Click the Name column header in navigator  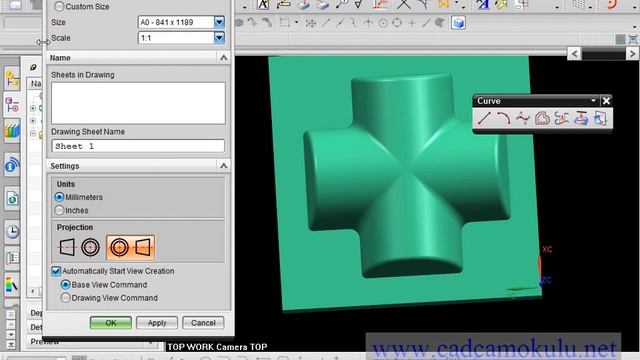pos(36,84)
